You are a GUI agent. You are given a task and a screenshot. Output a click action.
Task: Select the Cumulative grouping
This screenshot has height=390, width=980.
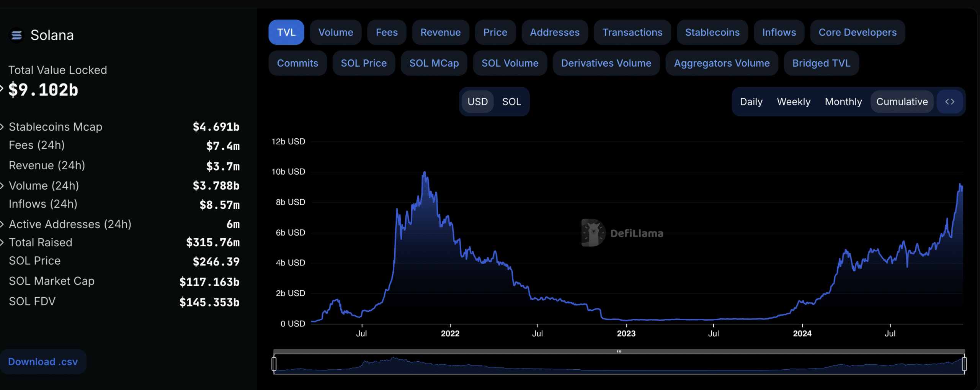click(902, 102)
